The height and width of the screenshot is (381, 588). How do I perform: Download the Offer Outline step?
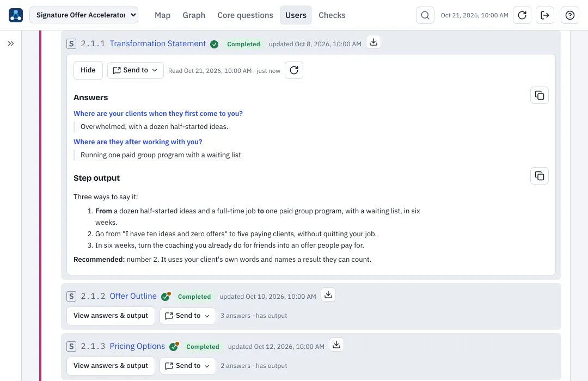pyautogui.click(x=328, y=294)
